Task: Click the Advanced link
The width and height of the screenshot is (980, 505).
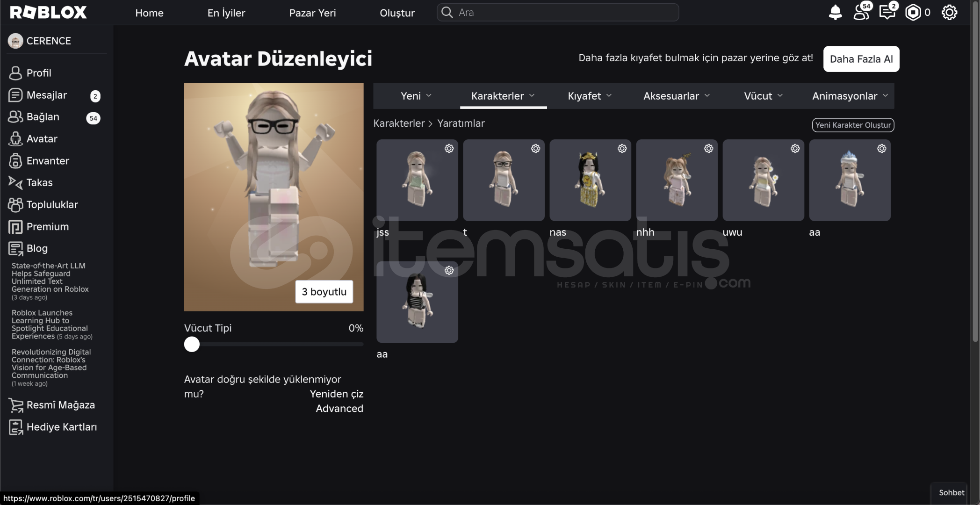Action: point(339,409)
